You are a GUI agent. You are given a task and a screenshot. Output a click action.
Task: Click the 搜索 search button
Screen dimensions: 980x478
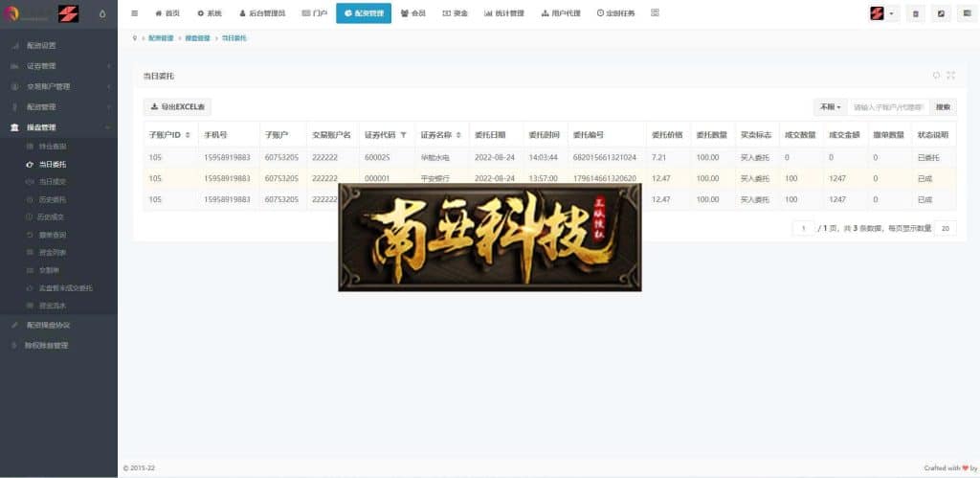point(943,107)
